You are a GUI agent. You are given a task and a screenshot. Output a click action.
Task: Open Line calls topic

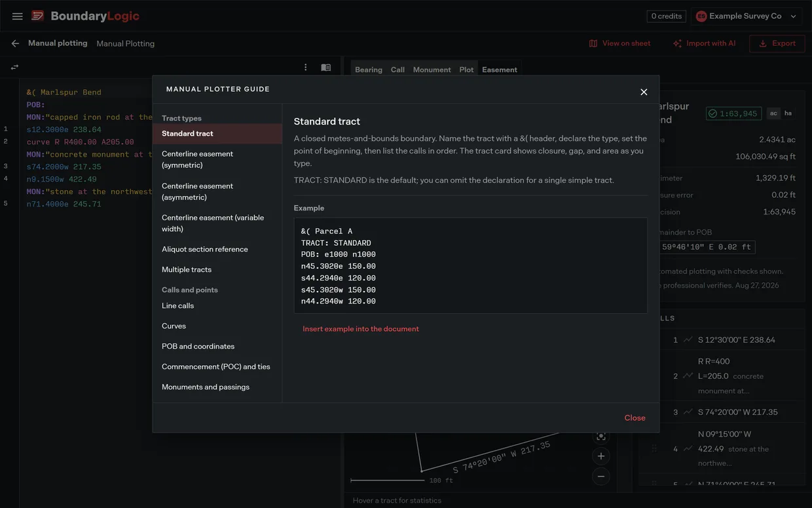pyautogui.click(x=217, y=305)
